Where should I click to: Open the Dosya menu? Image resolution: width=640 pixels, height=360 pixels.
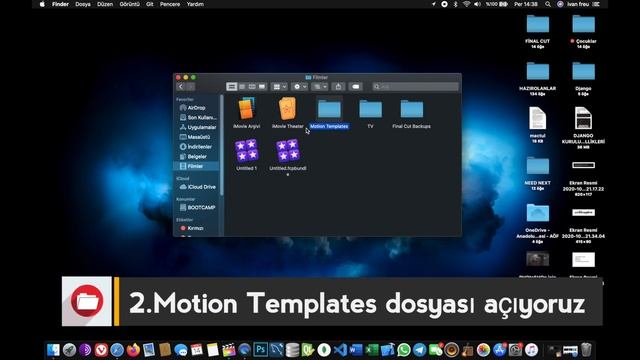[83, 4]
